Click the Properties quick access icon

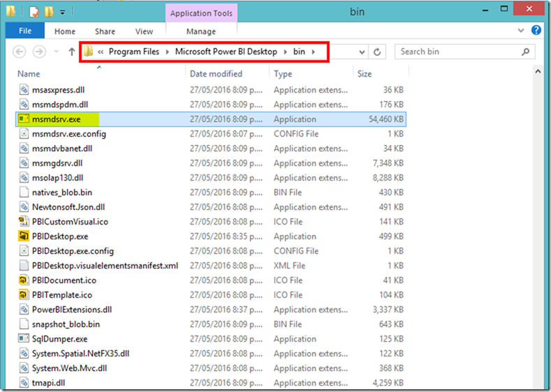click(34, 13)
